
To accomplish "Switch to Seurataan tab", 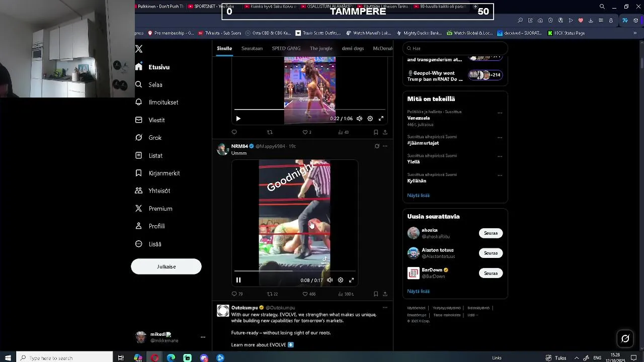I will 252,48.
